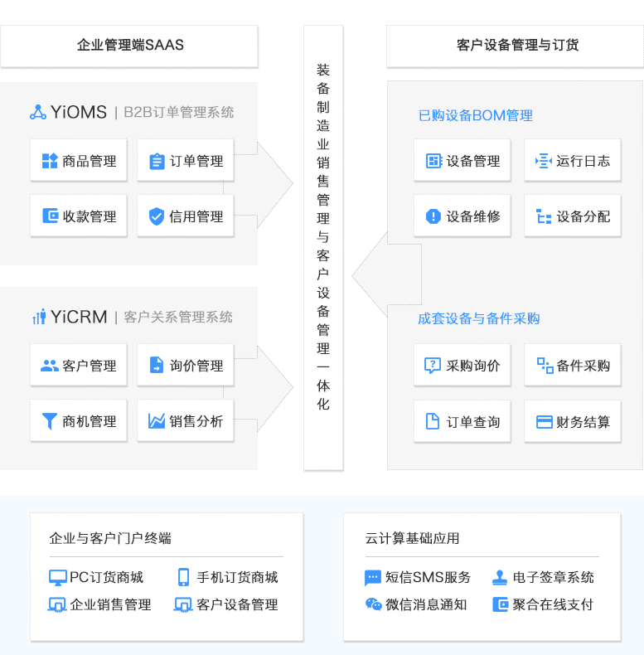The image size is (644, 655).
Task: Choose the 采购询价 card
Action: point(462,365)
